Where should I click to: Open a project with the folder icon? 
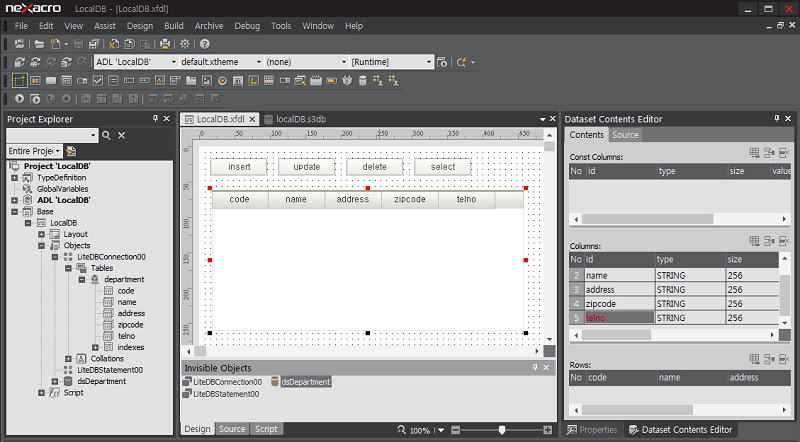(x=39, y=44)
